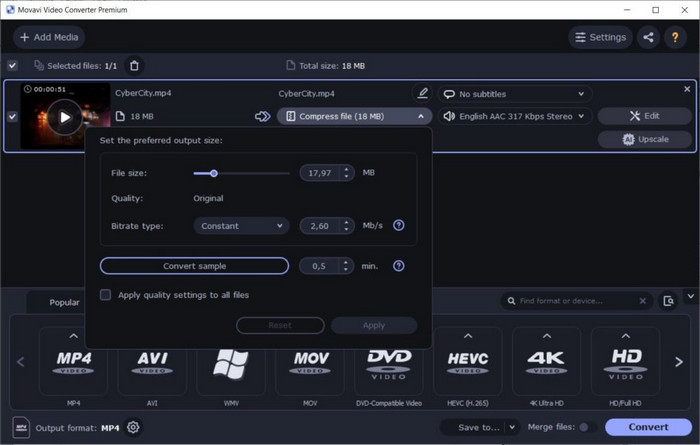Open sample length help question icon
Screen dimensions: 700x445
[399, 266]
